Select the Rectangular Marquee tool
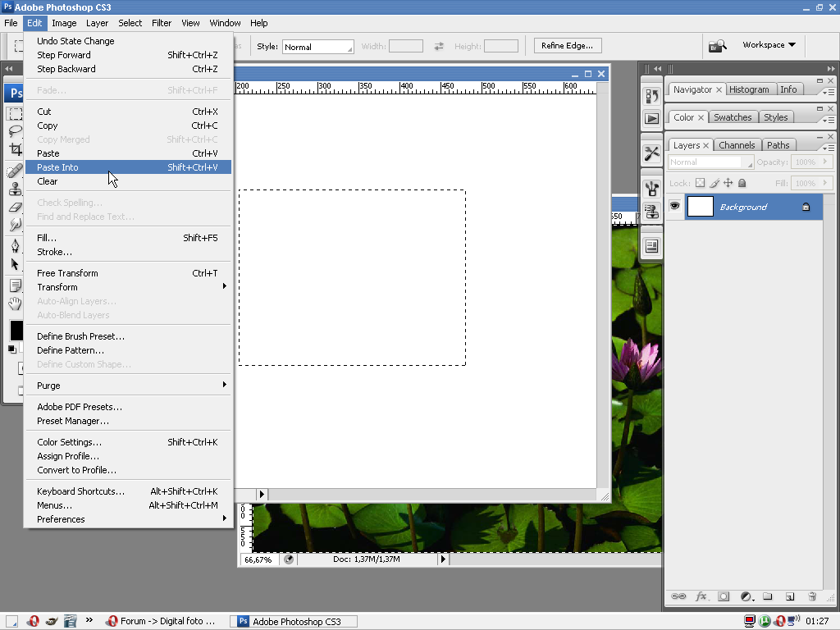 (x=15, y=113)
